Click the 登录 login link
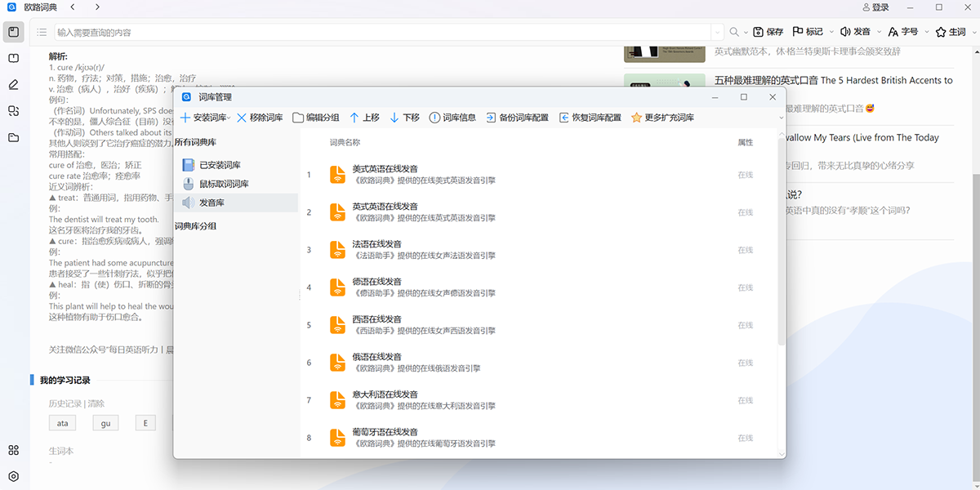 pyautogui.click(x=875, y=7)
